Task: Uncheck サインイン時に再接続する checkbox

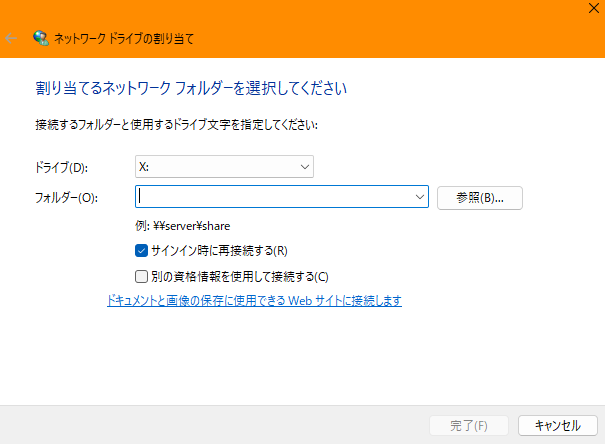Action: [x=141, y=251]
